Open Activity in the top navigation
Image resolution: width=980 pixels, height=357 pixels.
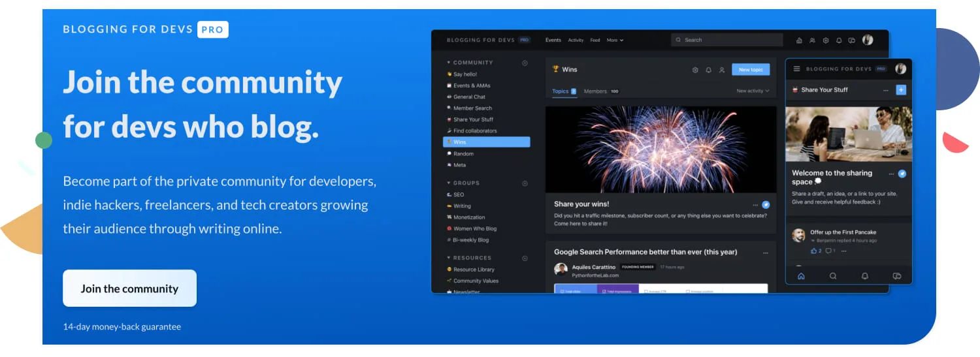[x=576, y=40]
